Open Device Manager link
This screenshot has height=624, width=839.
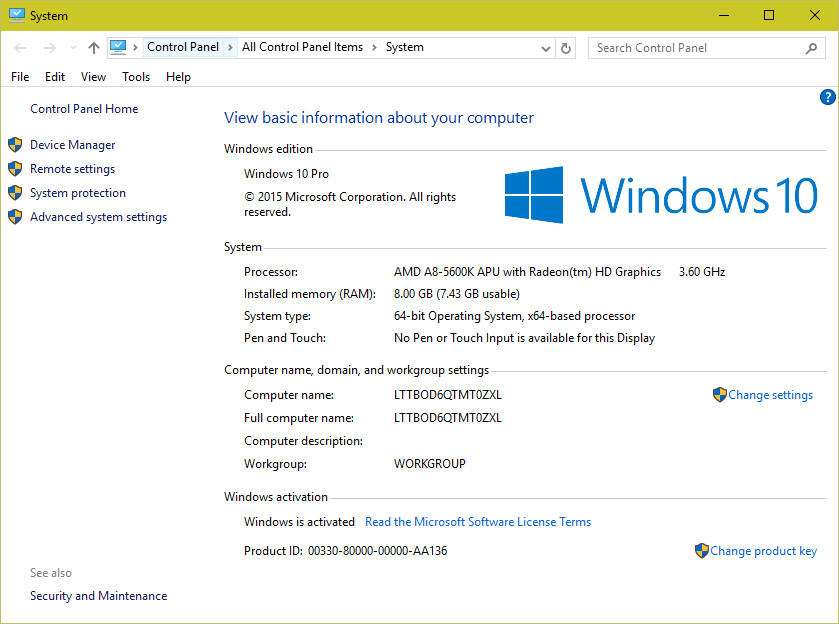pyautogui.click(x=72, y=145)
